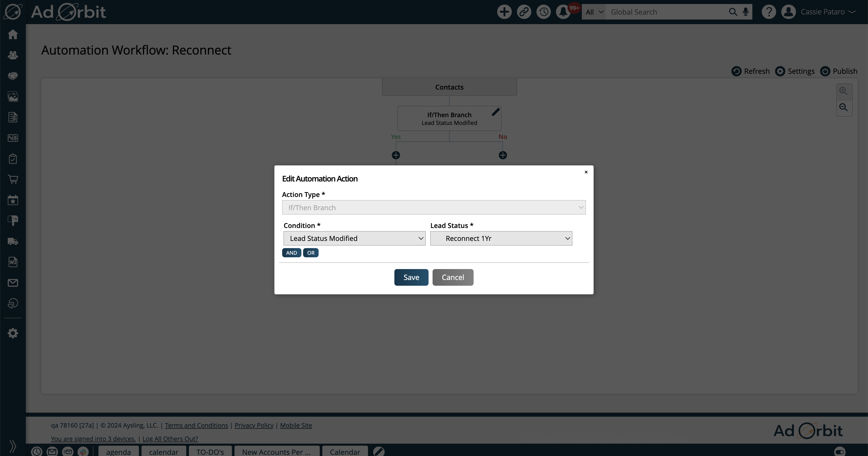Click the zoom out magnifier on canvas
The image size is (868, 456).
click(x=843, y=107)
